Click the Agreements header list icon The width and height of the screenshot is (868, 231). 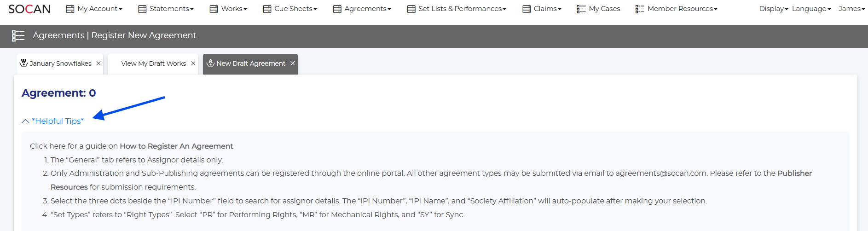tap(18, 35)
